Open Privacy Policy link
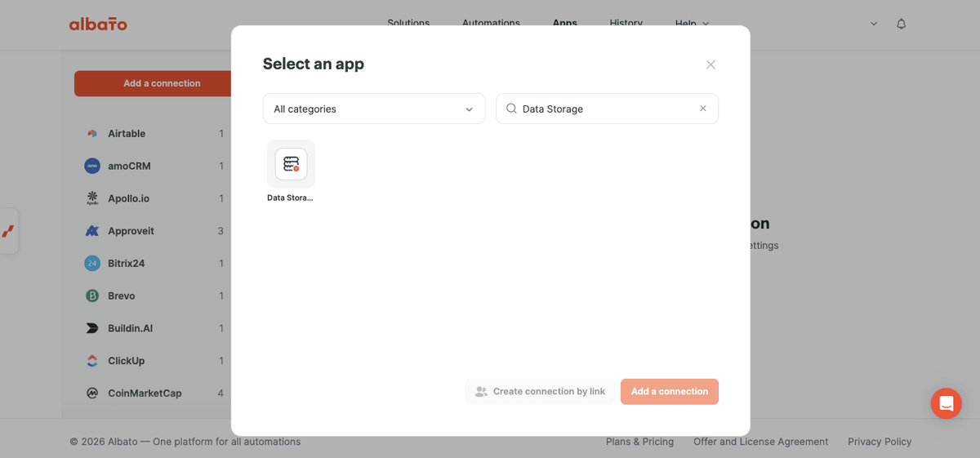The height and width of the screenshot is (458, 980). (x=880, y=442)
